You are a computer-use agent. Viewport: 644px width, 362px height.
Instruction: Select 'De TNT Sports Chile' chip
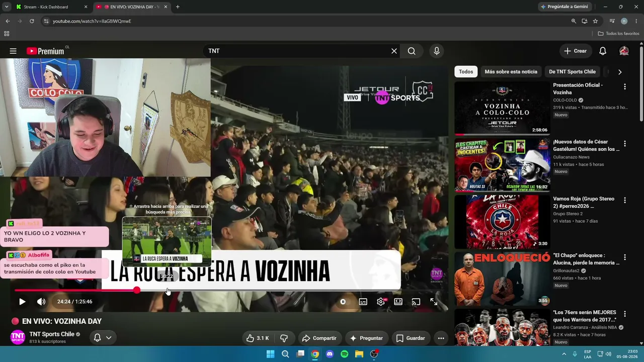tap(572, 71)
